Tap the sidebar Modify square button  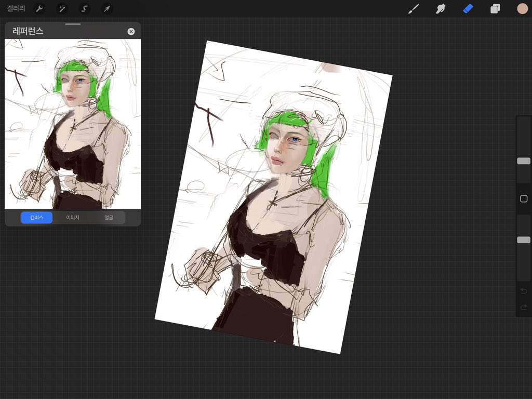[x=524, y=199]
